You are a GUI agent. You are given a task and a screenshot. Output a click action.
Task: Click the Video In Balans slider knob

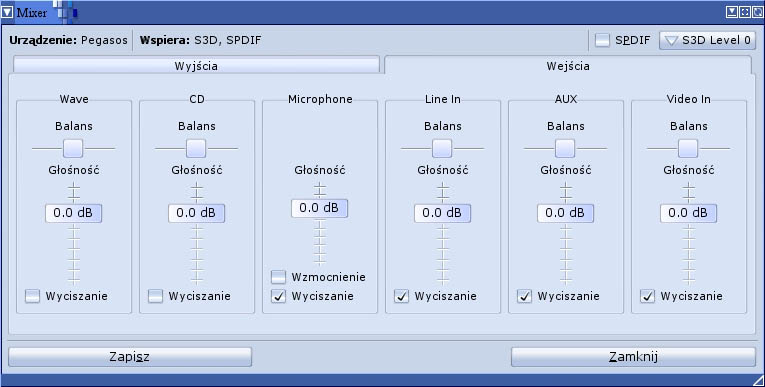tap(688, 148)
